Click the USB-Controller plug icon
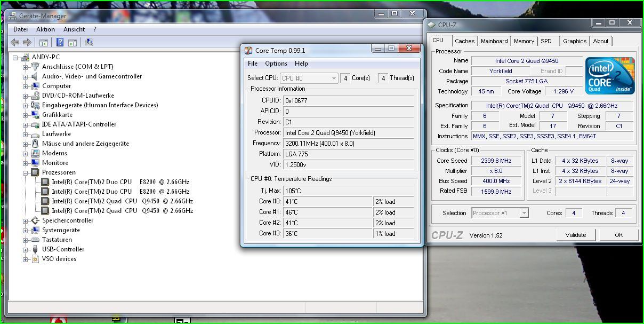This screenshot has height=324, width=644. 35,249
